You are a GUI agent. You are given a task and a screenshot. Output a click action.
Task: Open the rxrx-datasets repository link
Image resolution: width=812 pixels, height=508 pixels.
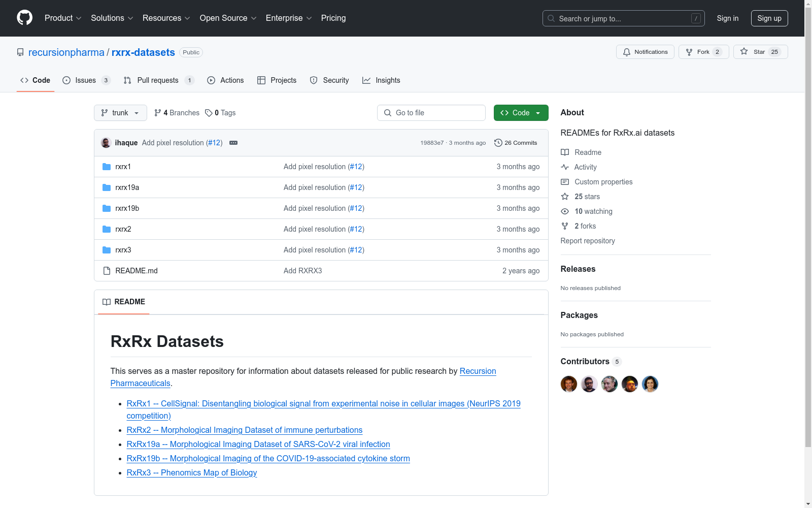(143, 52)
